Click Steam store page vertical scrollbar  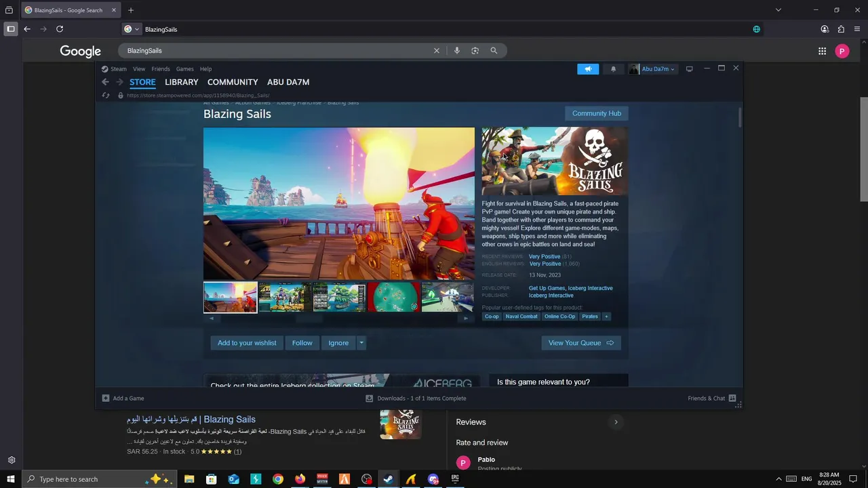tap(740, 117)
